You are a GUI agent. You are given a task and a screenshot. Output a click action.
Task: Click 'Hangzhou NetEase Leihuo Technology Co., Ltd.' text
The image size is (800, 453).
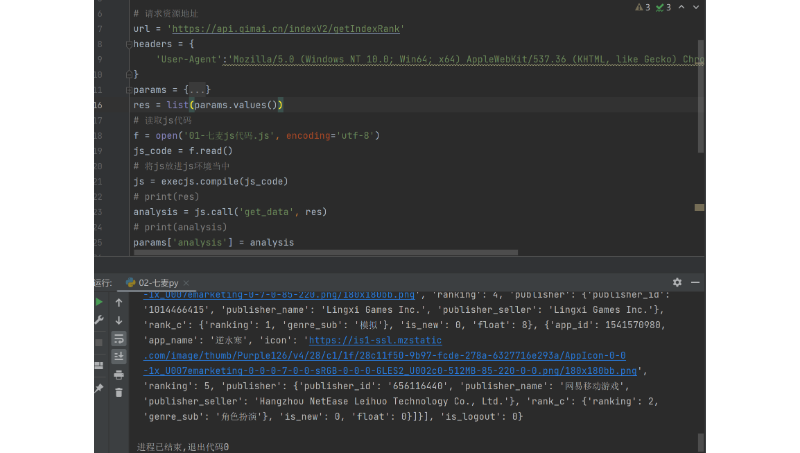pyautogui.click(x=381, y=401)
